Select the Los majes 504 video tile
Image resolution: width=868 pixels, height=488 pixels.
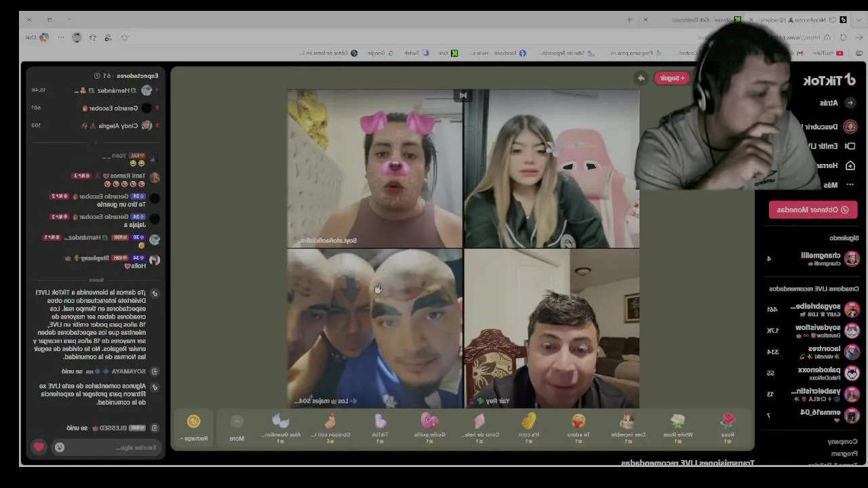pos(375,329)
